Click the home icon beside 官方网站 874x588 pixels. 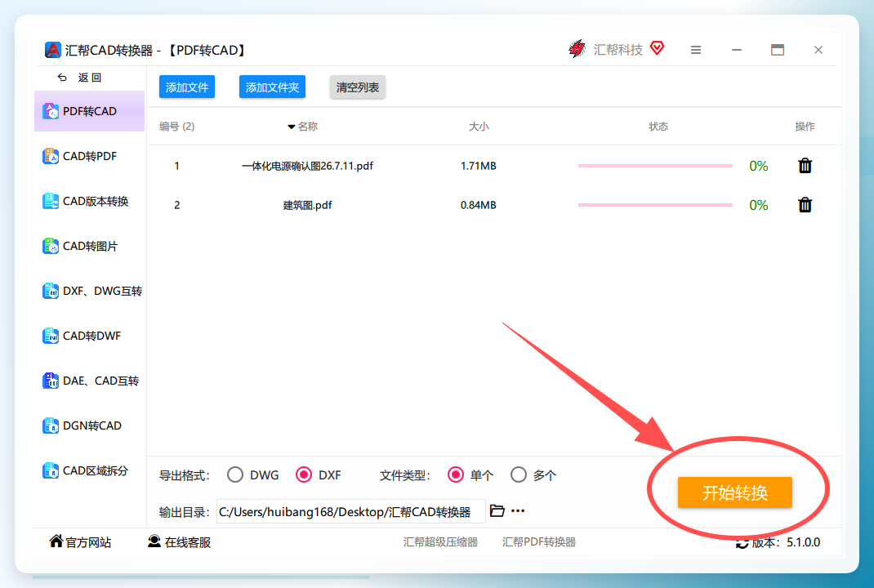pos(56,541)
